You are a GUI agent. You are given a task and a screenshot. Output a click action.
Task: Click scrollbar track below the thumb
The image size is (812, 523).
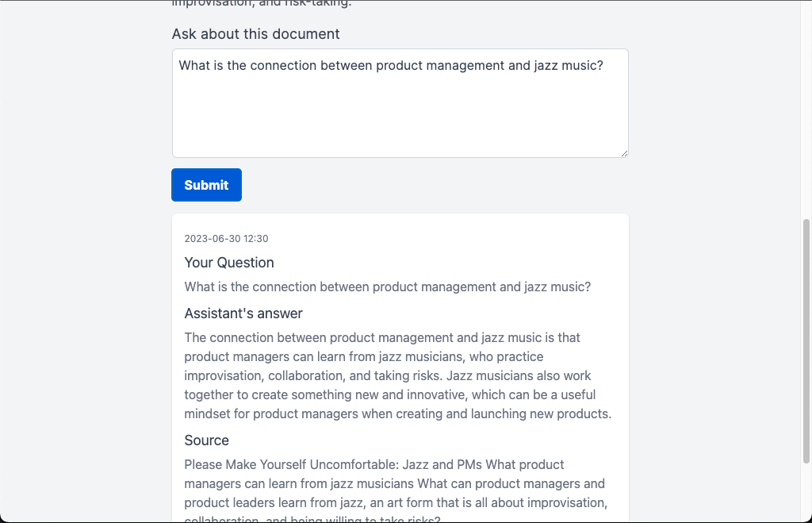tap(806, 492)
